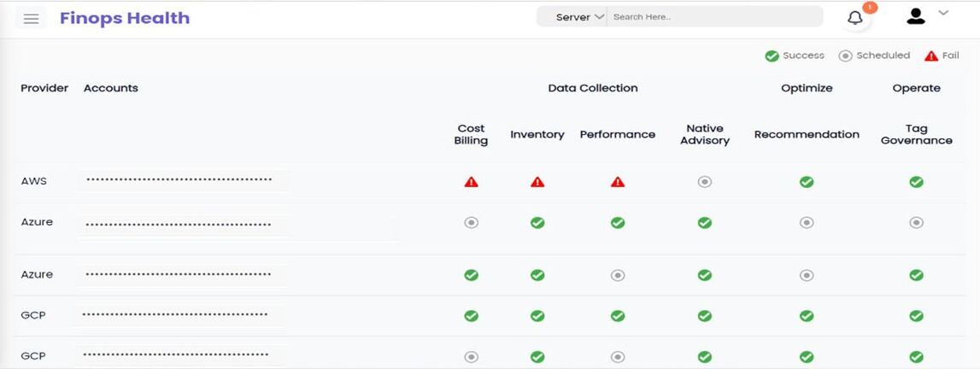
Task: Click the AWS masked account name field
Action: tap(179, 180)
